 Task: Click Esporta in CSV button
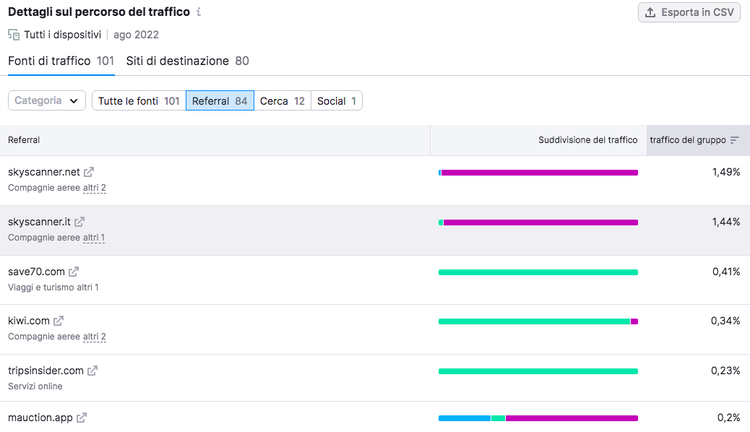pos(689,12)
